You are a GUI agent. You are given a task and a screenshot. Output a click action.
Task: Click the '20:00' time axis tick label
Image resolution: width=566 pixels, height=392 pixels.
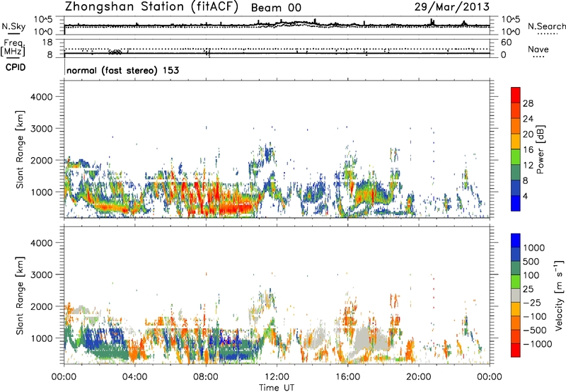419,377
